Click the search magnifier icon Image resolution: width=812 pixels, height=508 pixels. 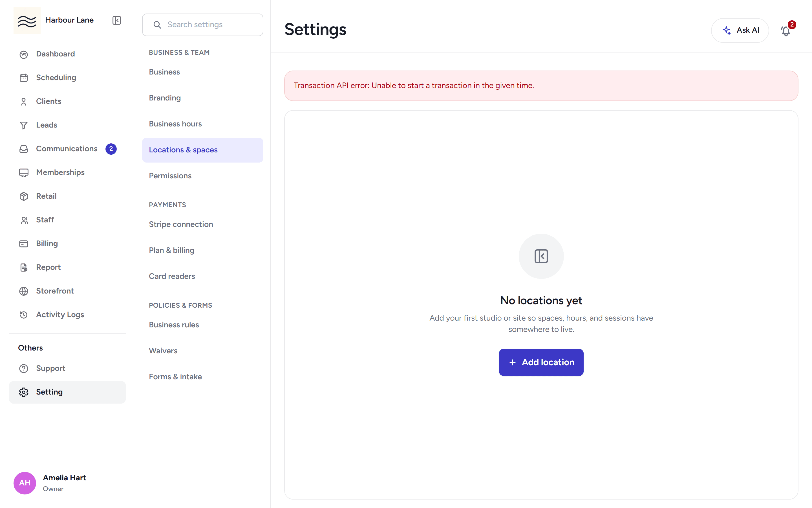157,25
